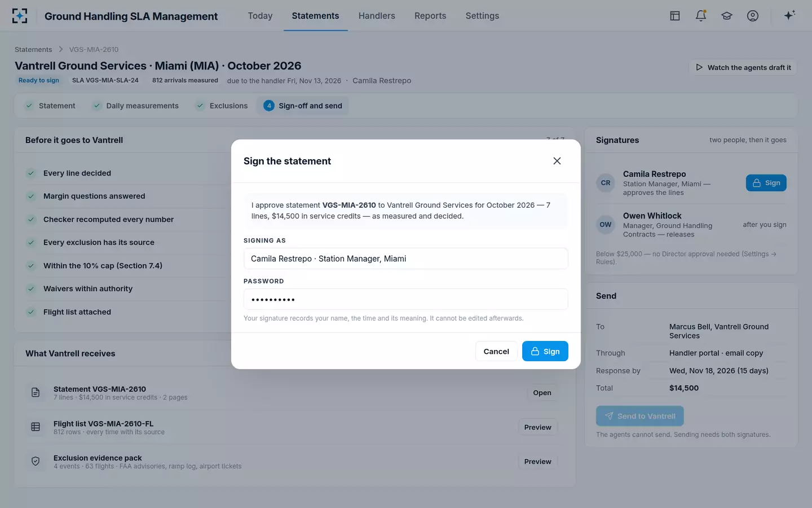Screen dimensions: 812x508
Task: Click the Exclusion evidence pack shield icon
Action: pos(36,462)
